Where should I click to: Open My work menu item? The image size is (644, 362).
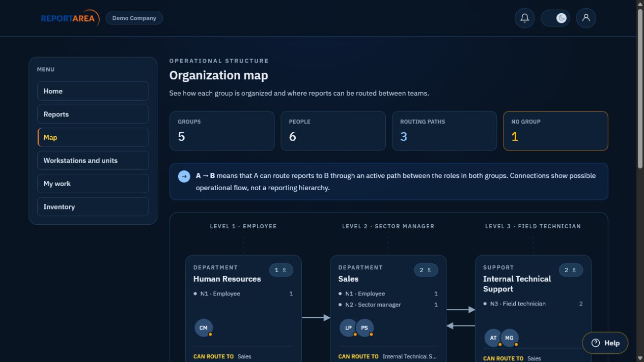(93, 184)
